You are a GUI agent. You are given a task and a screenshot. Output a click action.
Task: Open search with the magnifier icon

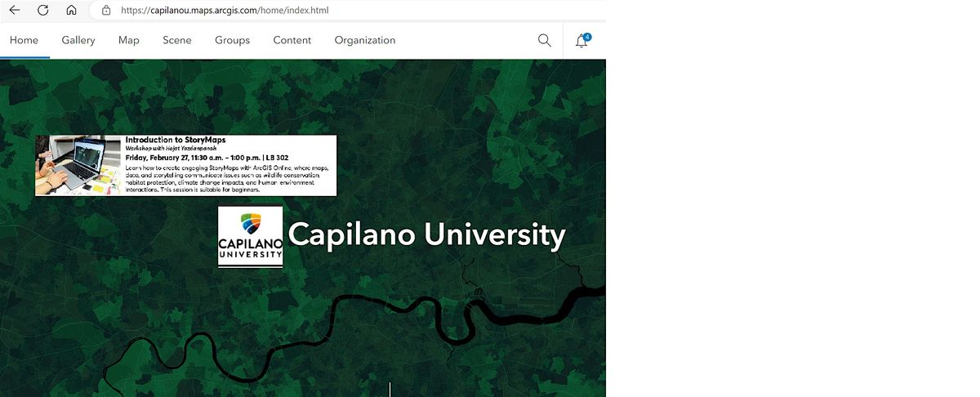click(x=545, y=40)
